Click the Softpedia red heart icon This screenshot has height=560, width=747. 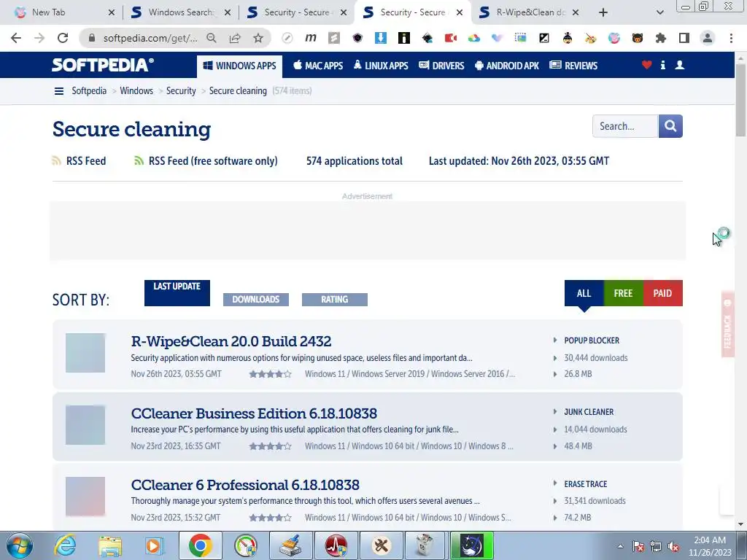coord(646,65)
